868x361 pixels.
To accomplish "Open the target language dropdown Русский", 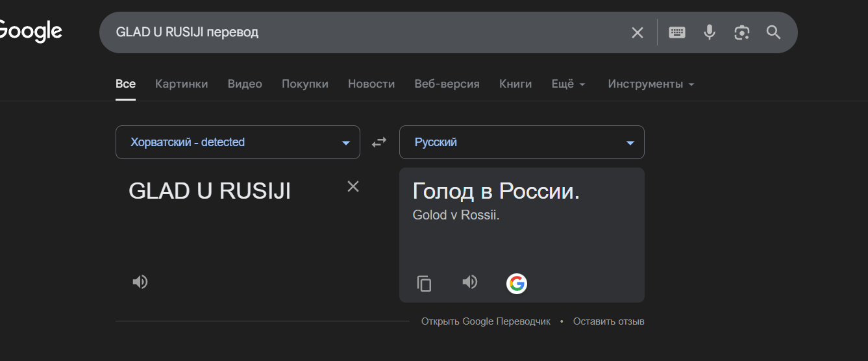I will coord(521,142).
